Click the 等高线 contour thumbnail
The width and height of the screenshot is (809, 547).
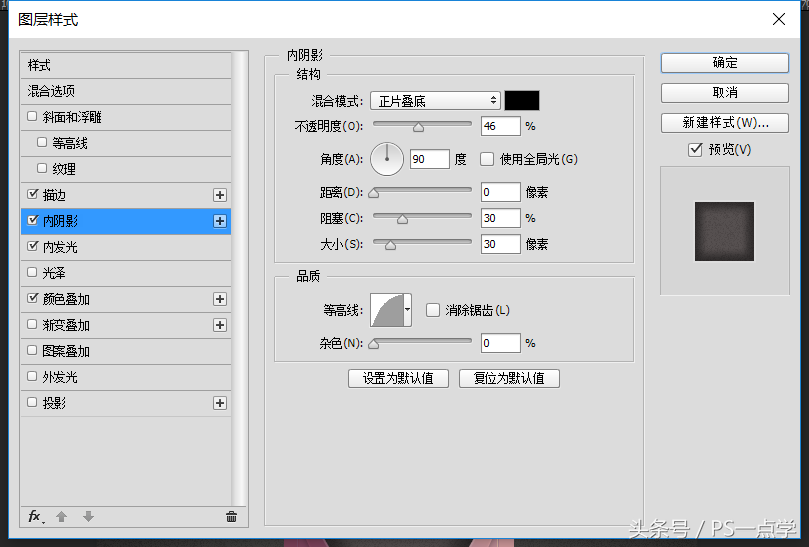pyautogui.click(x=387, y=310)
